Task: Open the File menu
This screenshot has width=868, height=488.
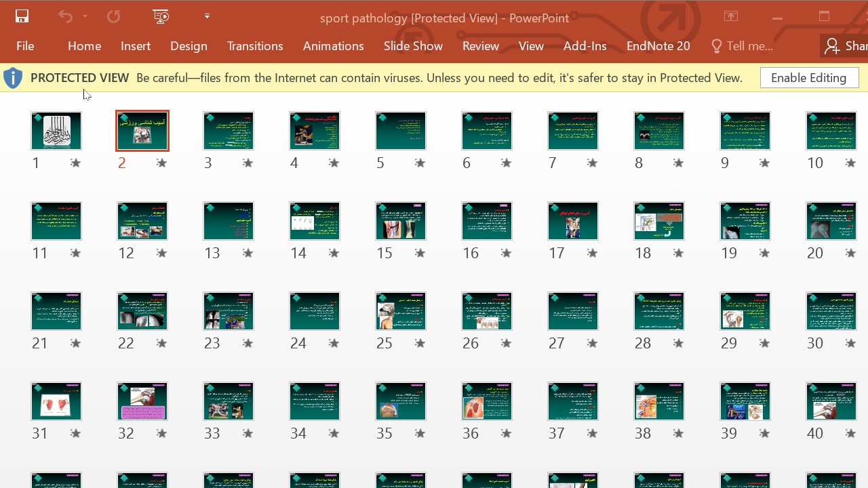Action: [x=25, y=46]
